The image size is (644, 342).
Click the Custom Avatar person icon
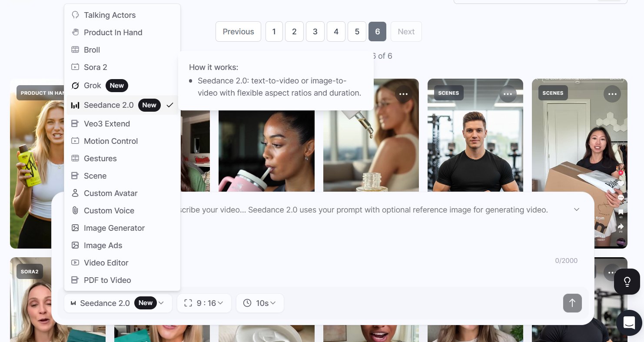pyautogui.click(x=75, y=193)
